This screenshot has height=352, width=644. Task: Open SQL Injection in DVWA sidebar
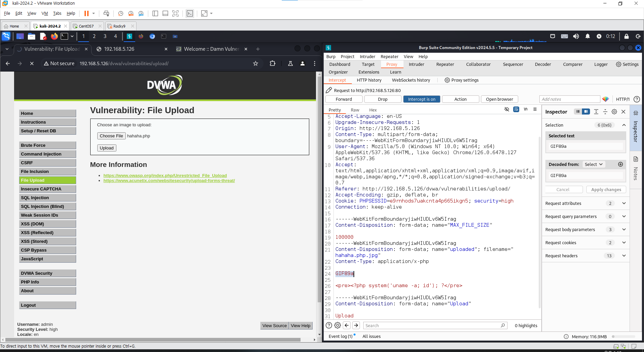click(48, 198)
